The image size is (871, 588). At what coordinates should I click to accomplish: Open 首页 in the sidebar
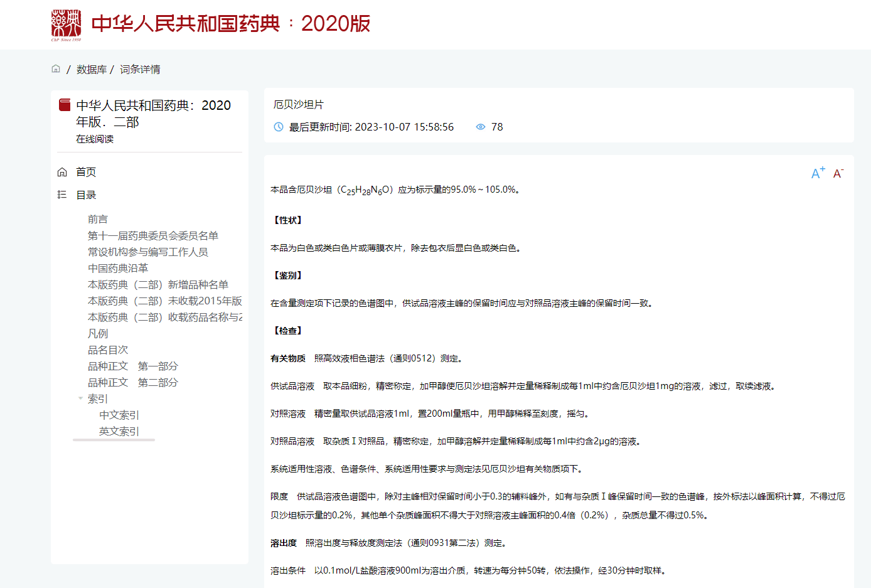(x=86, y=172)
